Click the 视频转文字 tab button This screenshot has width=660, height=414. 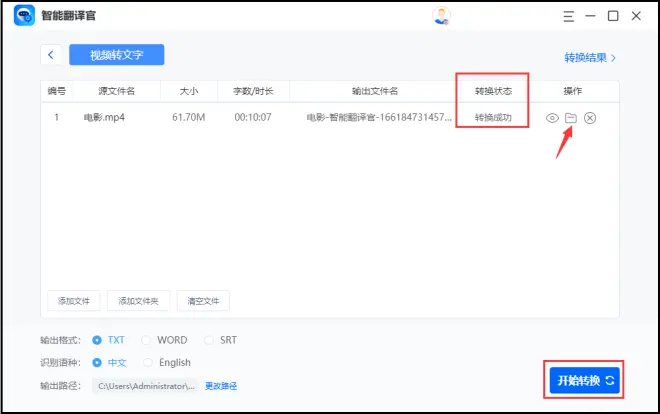117,55
